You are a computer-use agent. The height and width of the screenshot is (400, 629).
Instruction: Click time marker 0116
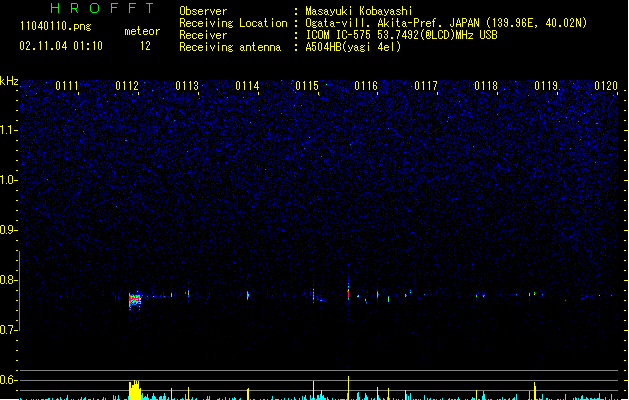(x=366, y=86)
